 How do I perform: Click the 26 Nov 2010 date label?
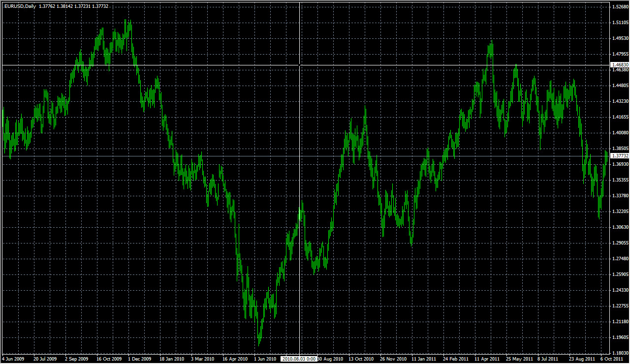coord(392,359)
